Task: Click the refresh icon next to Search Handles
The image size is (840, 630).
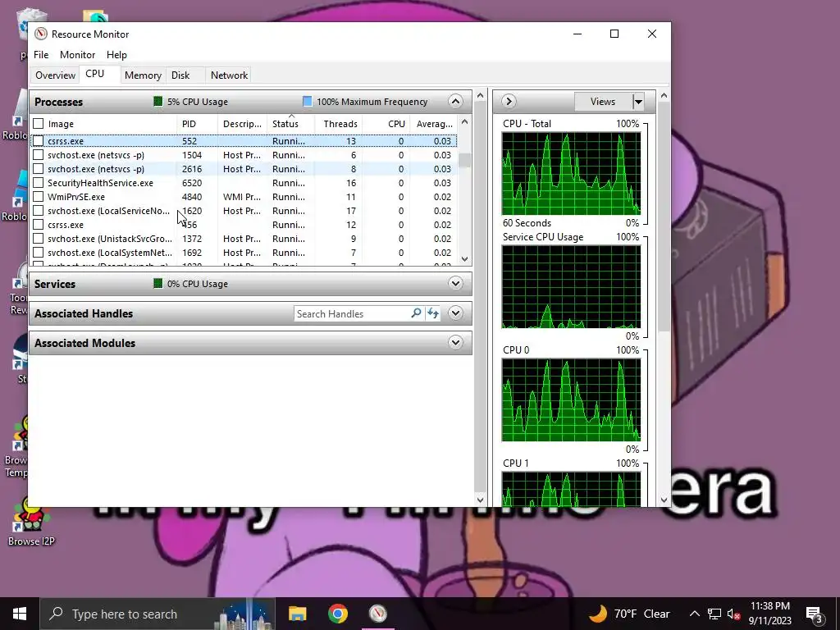Action: (433, 313)
